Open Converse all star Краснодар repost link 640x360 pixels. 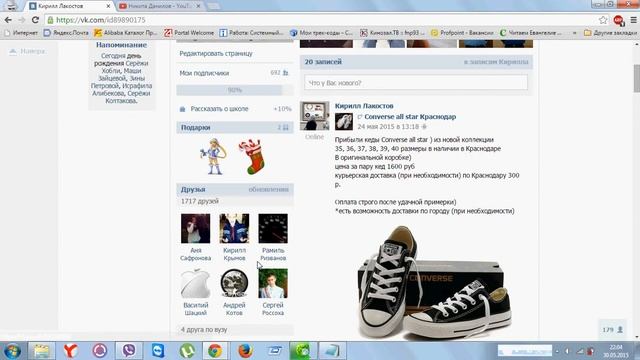[410, 117]
